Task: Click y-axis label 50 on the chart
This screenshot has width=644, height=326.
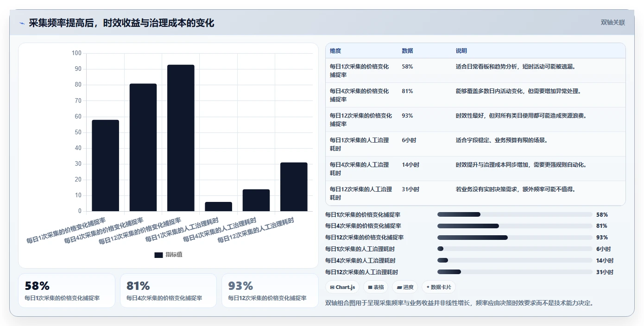Action: tap(78, 132)
